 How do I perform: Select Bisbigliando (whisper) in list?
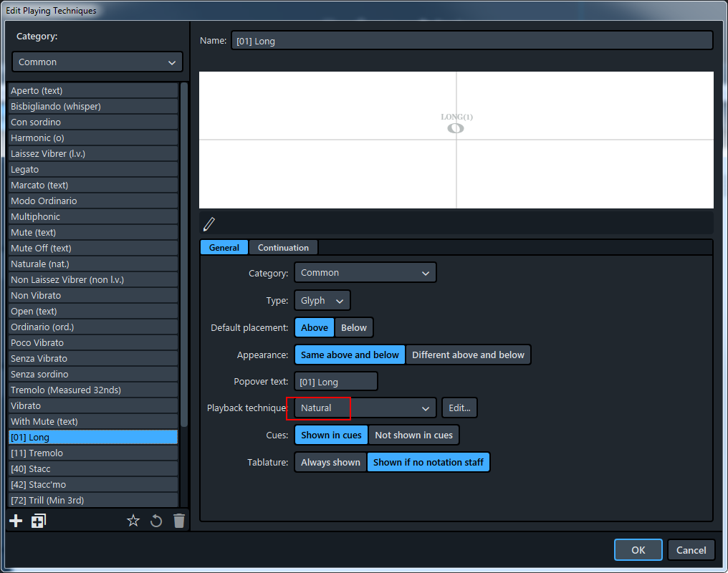coord(93,106)
